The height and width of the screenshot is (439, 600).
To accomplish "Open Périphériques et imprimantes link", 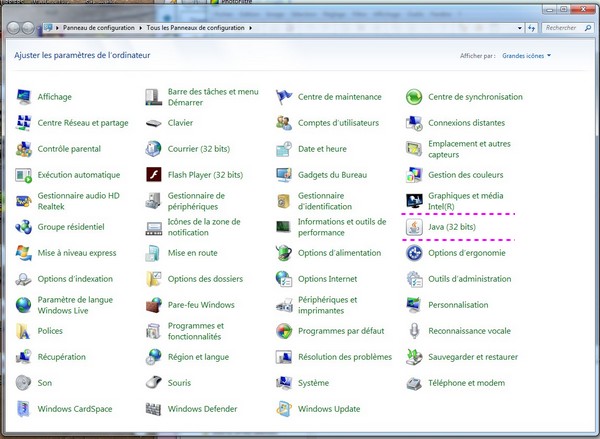I will click(327, 305).
